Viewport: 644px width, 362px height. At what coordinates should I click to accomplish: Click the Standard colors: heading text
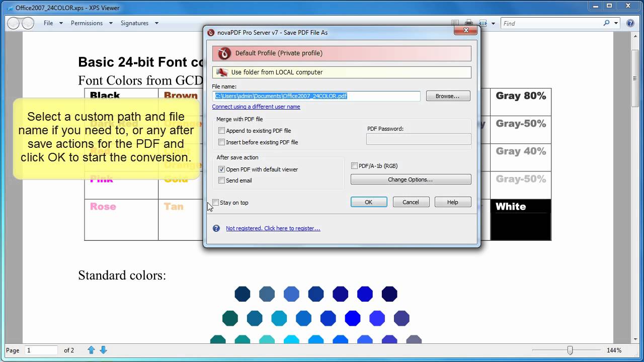pos(122,276)
